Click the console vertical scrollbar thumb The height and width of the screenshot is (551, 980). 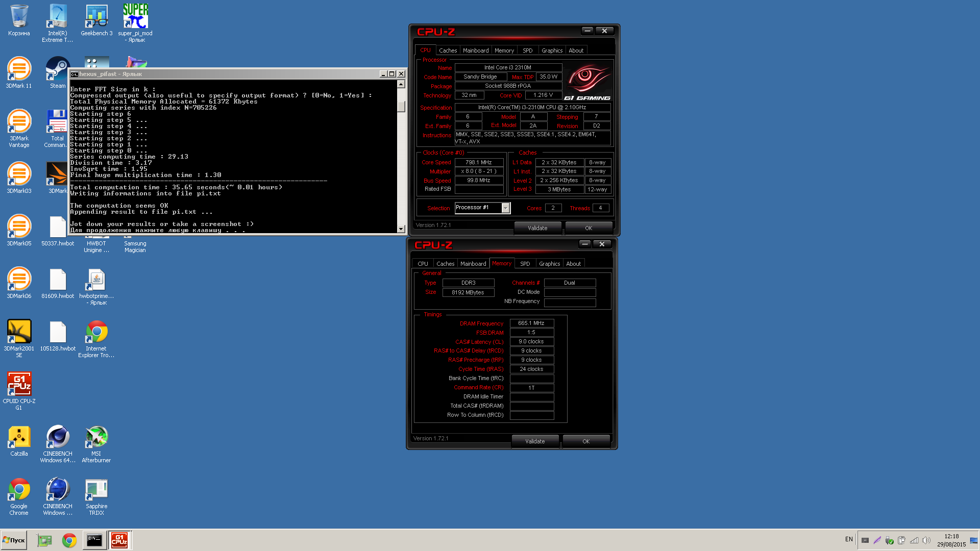(x=401, y=106)
